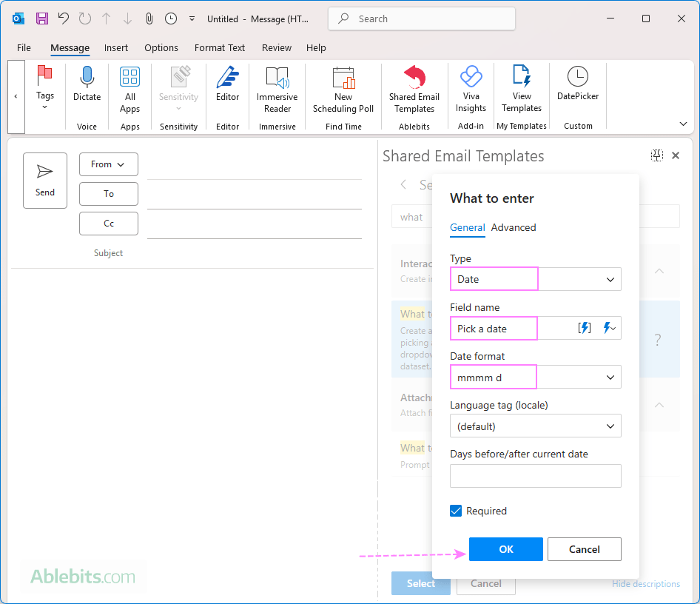Image resolution: width=700 pixels, height=604 pixels.
Task: Open the From account dropdown
Action: click(109, 164)
